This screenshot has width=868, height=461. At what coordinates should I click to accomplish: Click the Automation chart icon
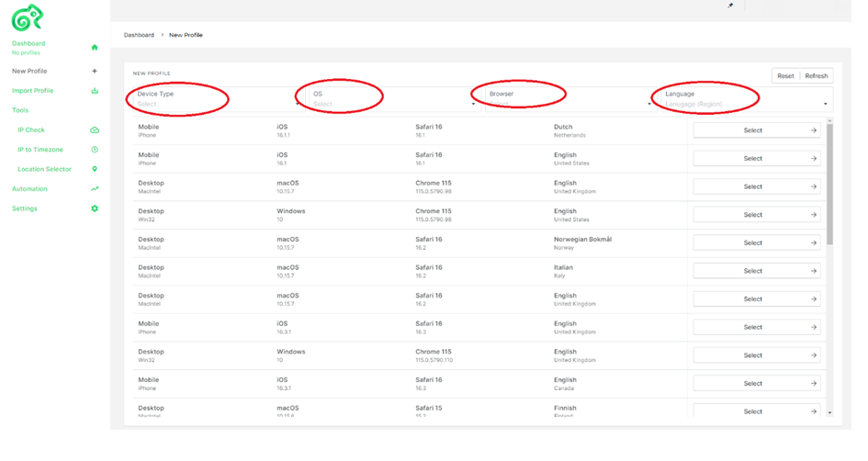coord(95,189)
